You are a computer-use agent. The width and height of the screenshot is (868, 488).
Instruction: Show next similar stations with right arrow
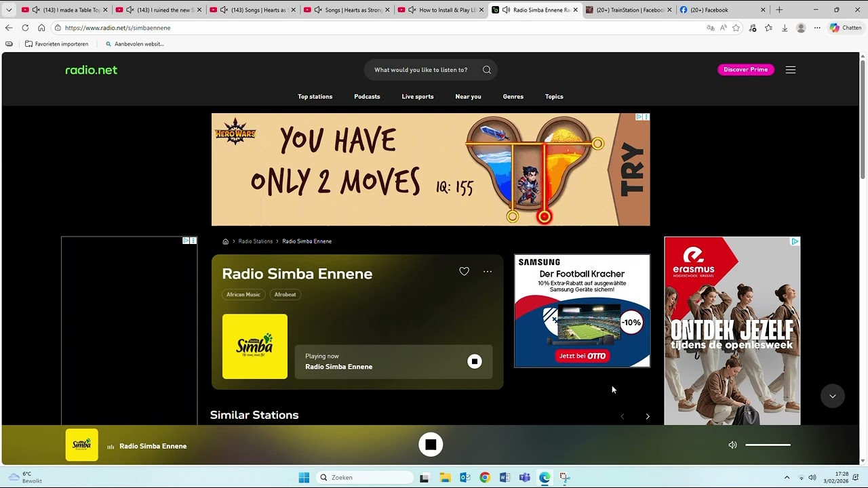[648, 416]
